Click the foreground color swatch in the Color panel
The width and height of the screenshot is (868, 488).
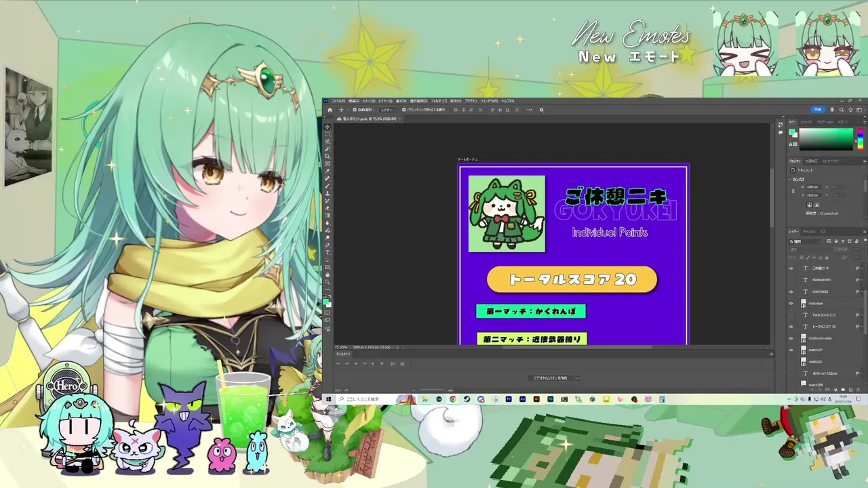792,131
